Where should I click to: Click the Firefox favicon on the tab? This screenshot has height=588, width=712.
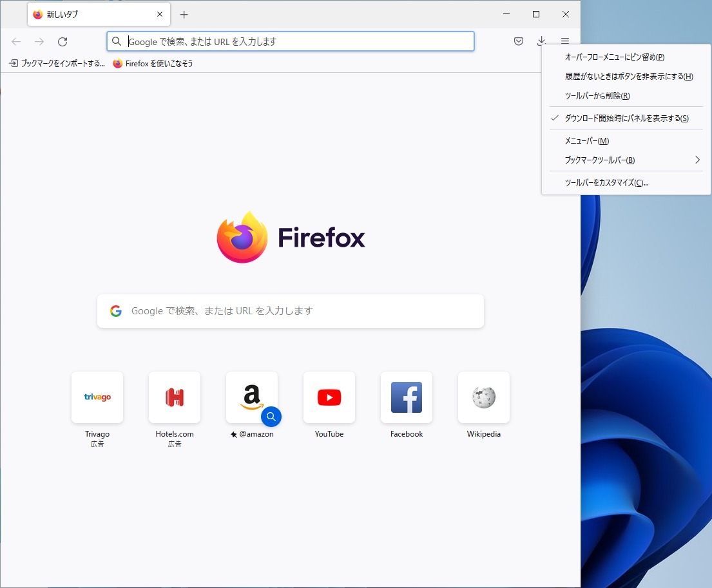tap(37, 15)
